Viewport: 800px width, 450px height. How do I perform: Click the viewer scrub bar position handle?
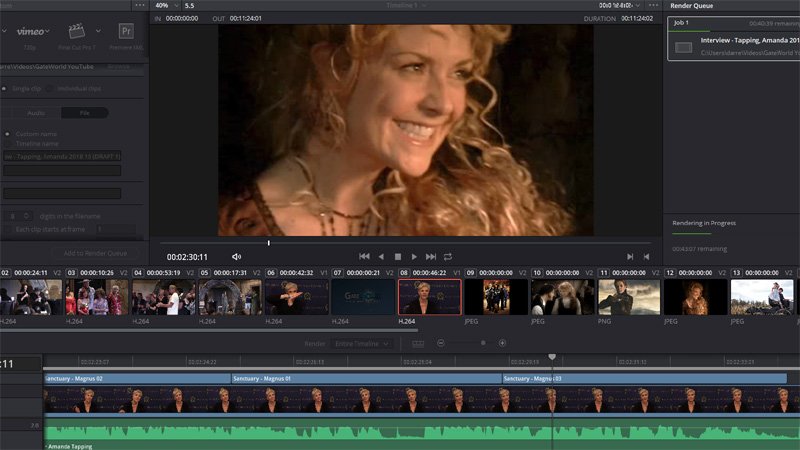click(268, 243)
